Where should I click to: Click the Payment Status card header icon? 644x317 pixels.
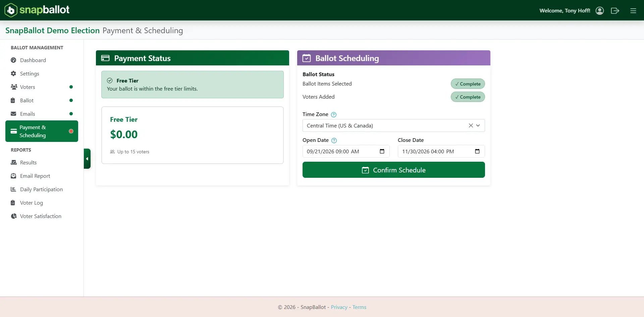(x=105, y=58)
